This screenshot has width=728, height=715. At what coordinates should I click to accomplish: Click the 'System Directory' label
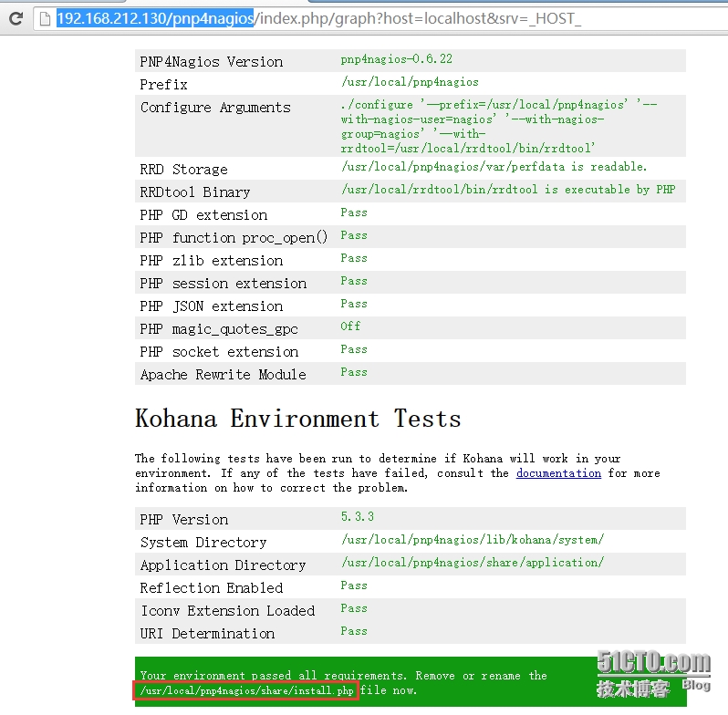pos(203,543)
